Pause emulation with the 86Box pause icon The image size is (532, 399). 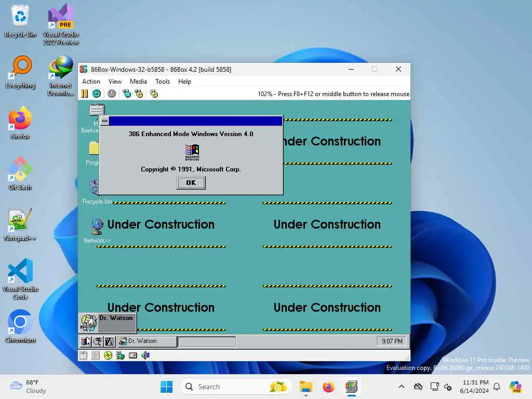pyautogui.click(x=85, y=94)
